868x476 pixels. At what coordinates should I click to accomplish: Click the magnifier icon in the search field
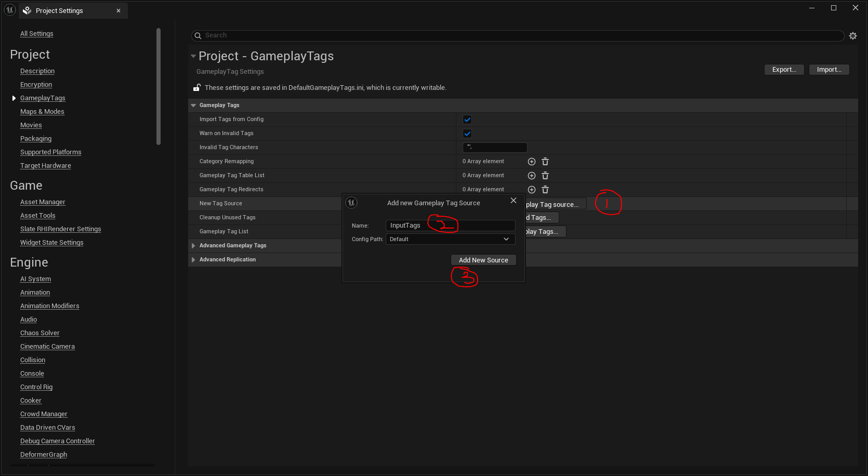coord(198,35)
